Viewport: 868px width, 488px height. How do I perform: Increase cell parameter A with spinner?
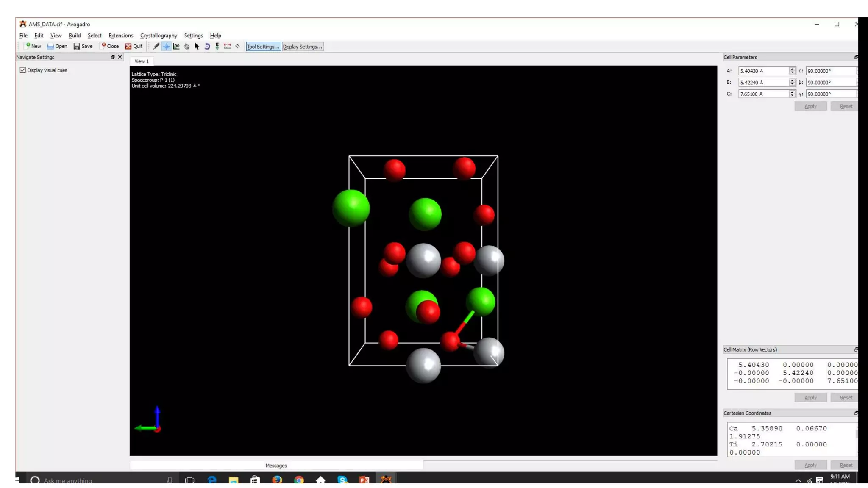792,69
